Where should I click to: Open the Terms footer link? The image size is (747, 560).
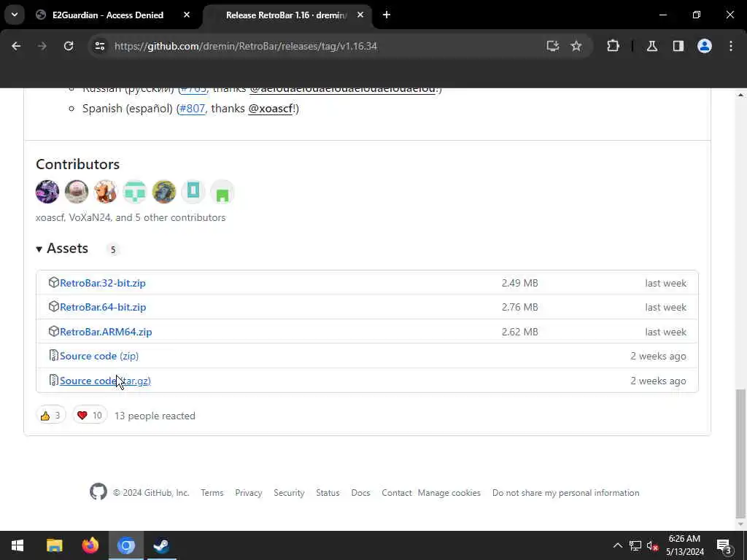pyautogui.click(x=212, y=493)
